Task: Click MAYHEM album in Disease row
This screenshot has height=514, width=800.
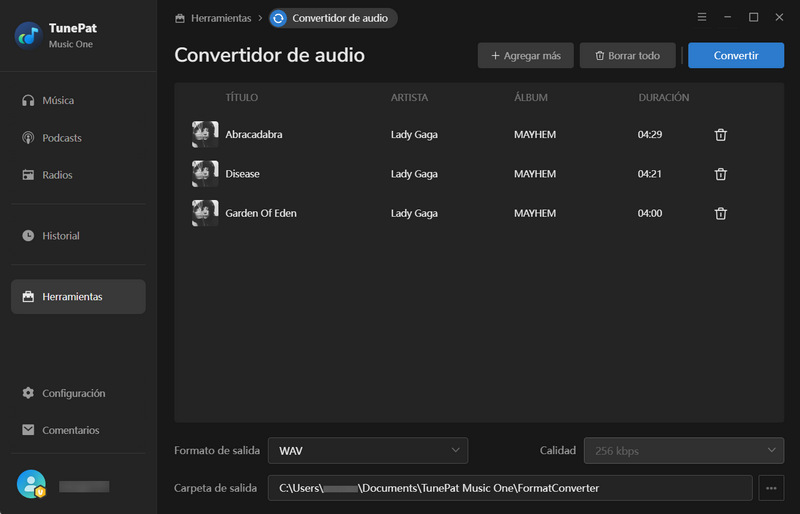Action: (x=535, y=174)
